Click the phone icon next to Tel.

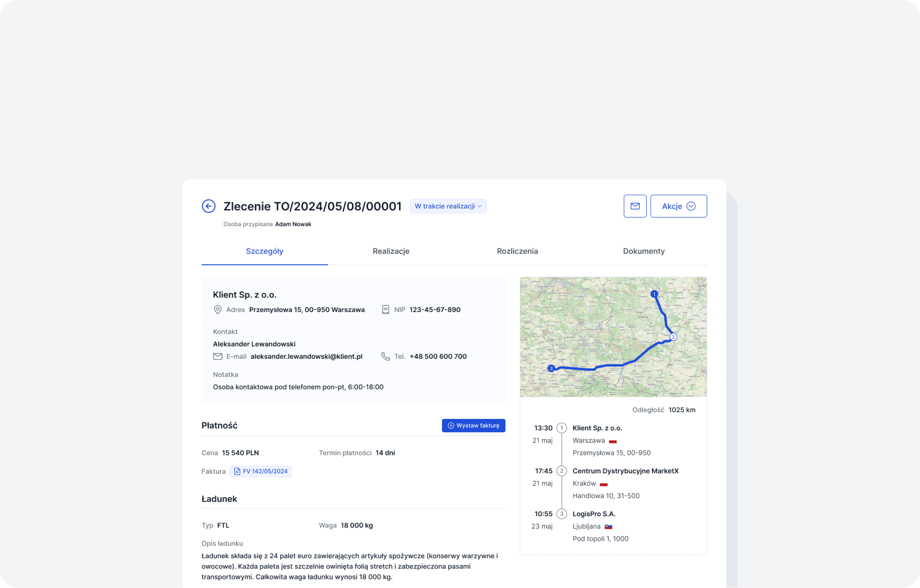(385, 356)
